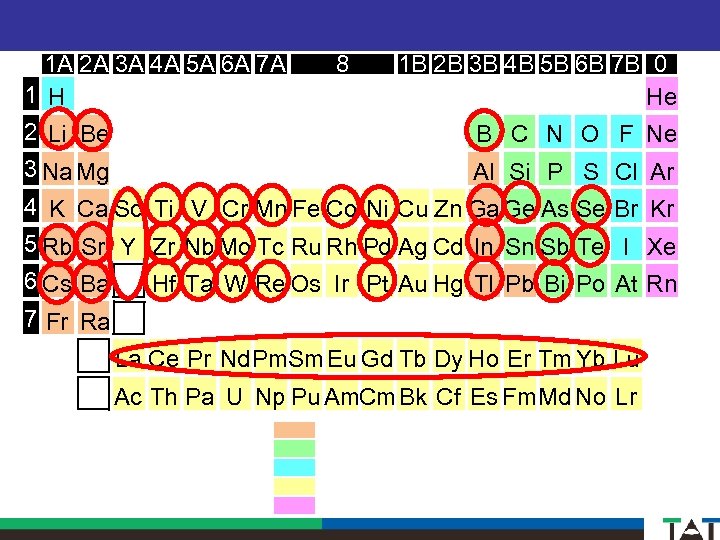Select the W tungsten cell
720x540 pixels.
point(235,281)
